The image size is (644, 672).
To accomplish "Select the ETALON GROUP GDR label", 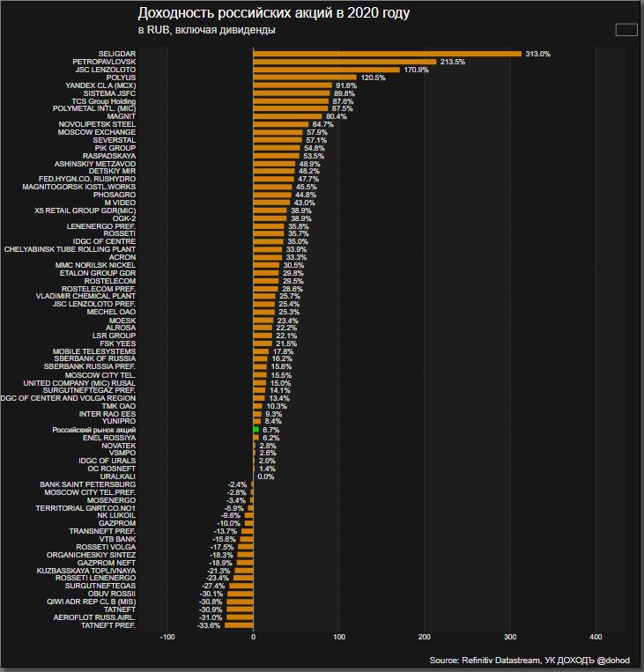I will [98, 273].
